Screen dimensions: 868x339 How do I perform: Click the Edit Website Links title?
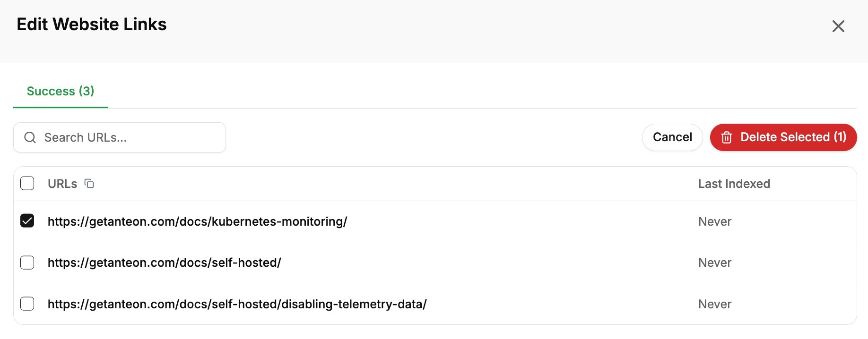coord(92,24)
